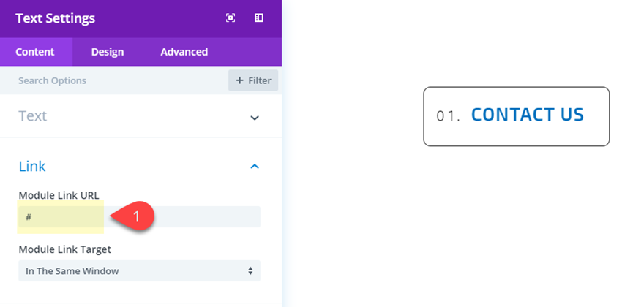
Task: Expand the Text section chevron
Action: coord(255,117)
